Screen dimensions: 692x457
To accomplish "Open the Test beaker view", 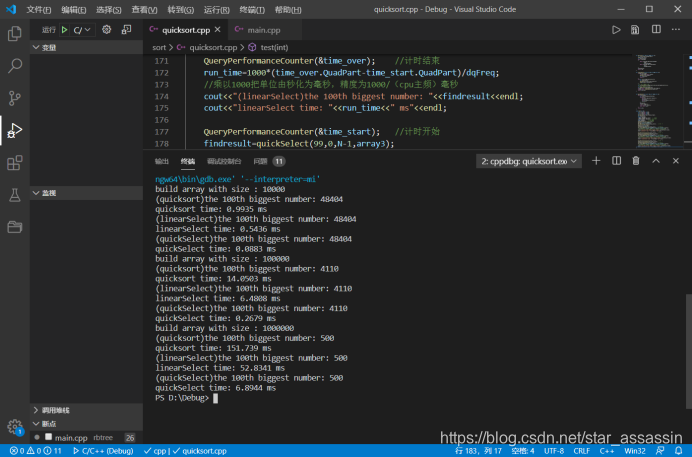I will (15, 195).
